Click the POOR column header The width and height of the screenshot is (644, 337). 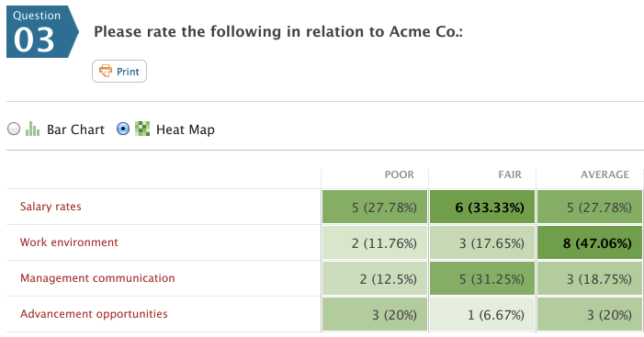(400, 174)
